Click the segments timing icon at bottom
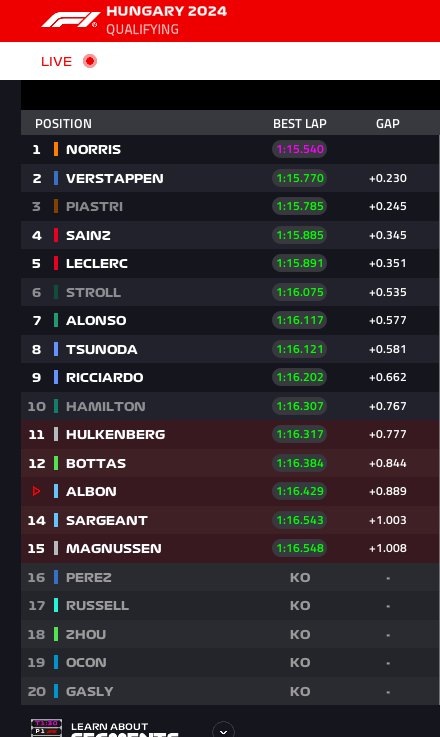Viewport: 440px width, 737px height. coord(46,728)
